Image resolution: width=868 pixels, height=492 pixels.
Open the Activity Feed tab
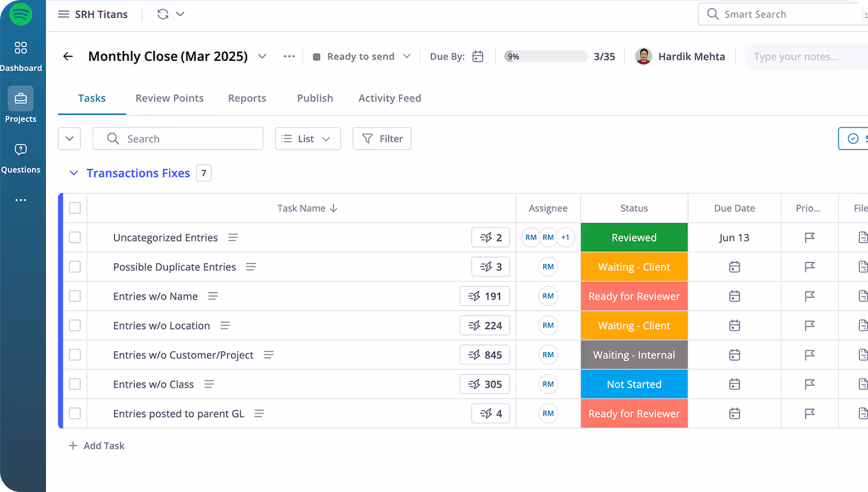click(x=389, y=98)
